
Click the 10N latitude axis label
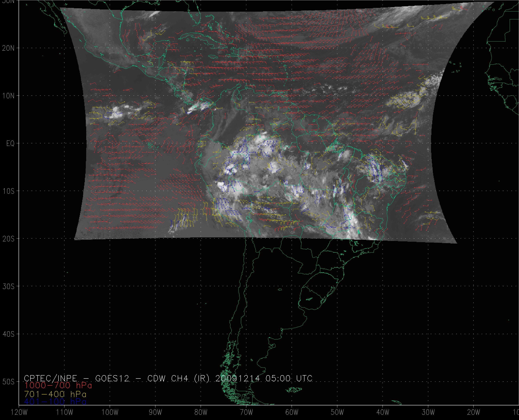8,96
